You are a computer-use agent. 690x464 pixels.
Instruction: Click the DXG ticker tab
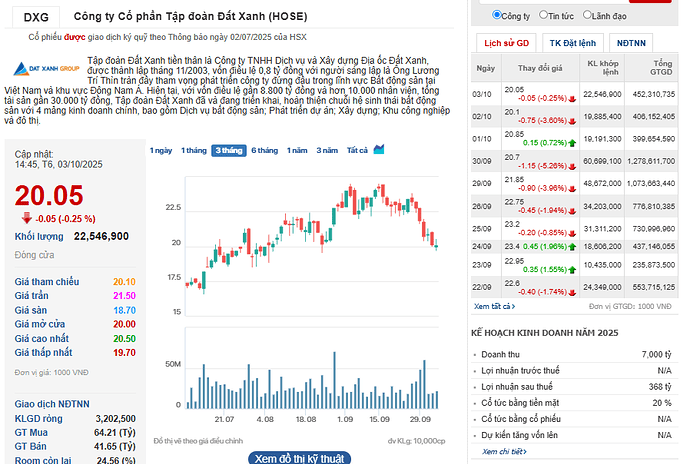pyautogui.click(x=36, y=17)
